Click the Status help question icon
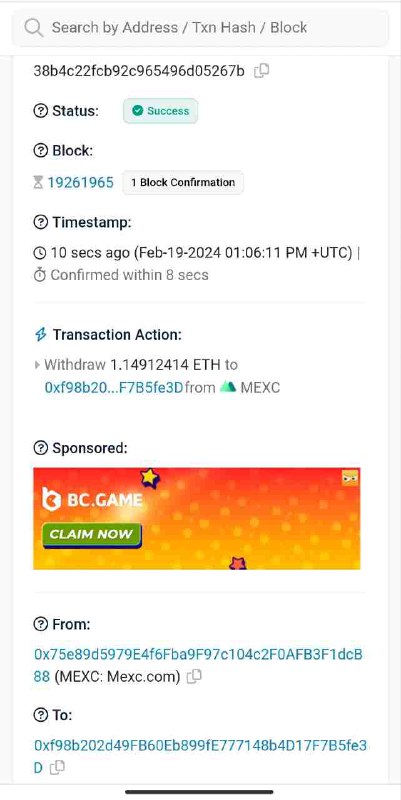The height and width of the screenshot is (800, 401). click(40, 111)
